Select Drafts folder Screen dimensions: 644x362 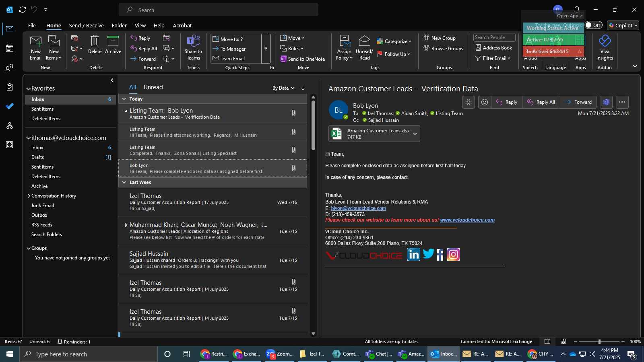[x=70, y=157]
